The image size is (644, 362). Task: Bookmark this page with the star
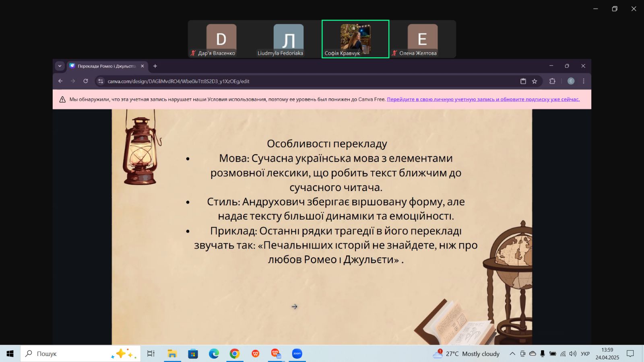click(x=535, y=81)
